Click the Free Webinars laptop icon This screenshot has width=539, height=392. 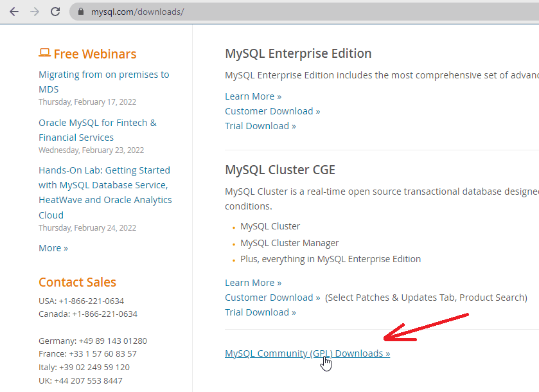point(44,53)
